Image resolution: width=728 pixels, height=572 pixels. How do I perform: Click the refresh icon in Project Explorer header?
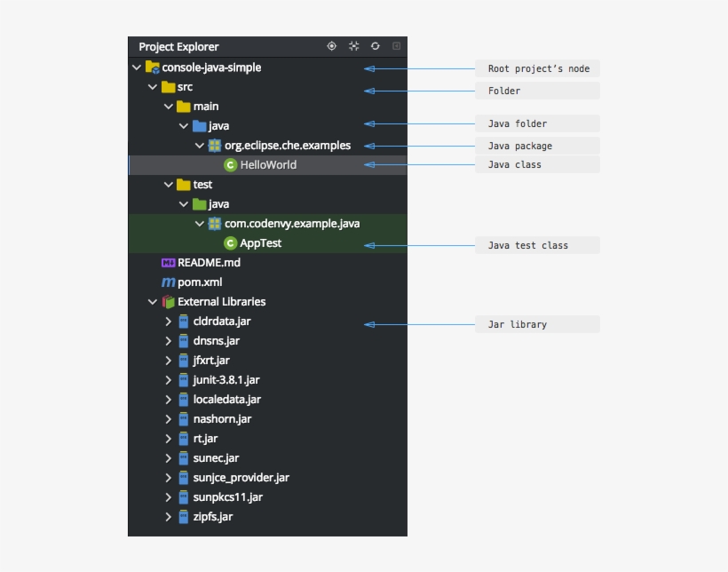[376, 46]
